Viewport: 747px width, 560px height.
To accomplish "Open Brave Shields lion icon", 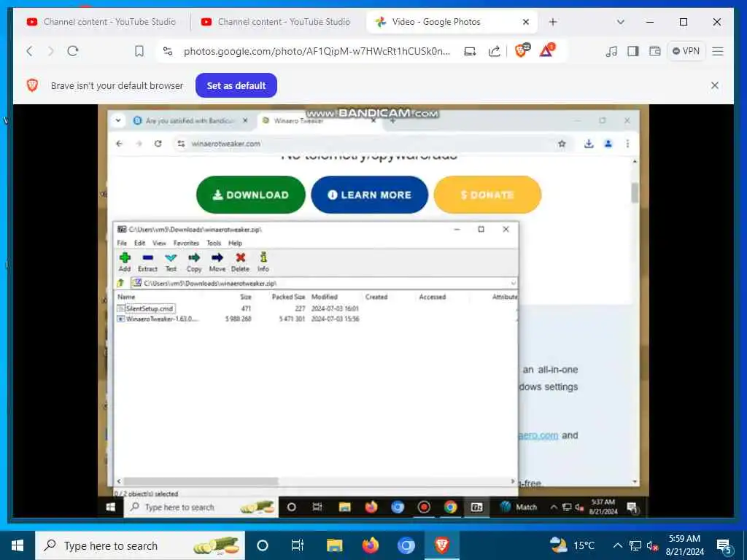I will point(522,50).
